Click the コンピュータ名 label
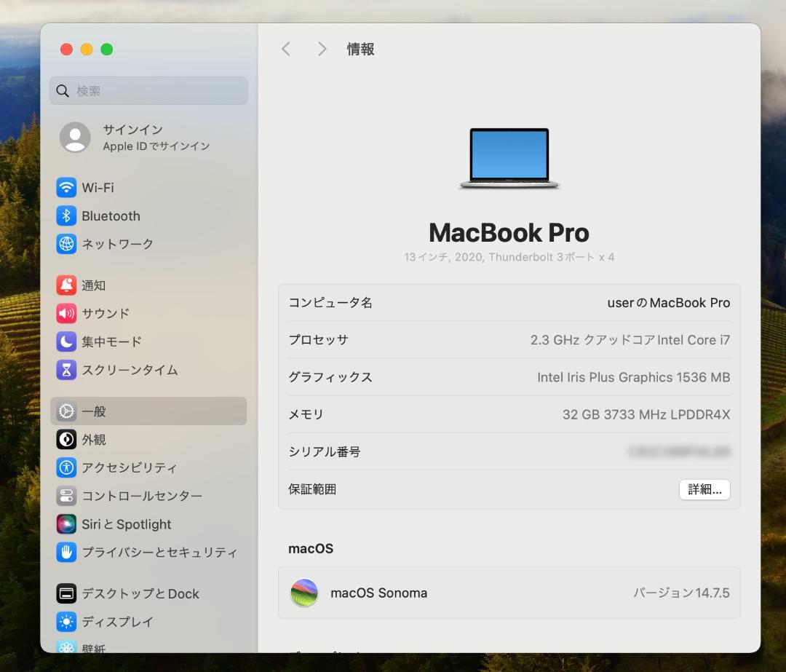 330,302
